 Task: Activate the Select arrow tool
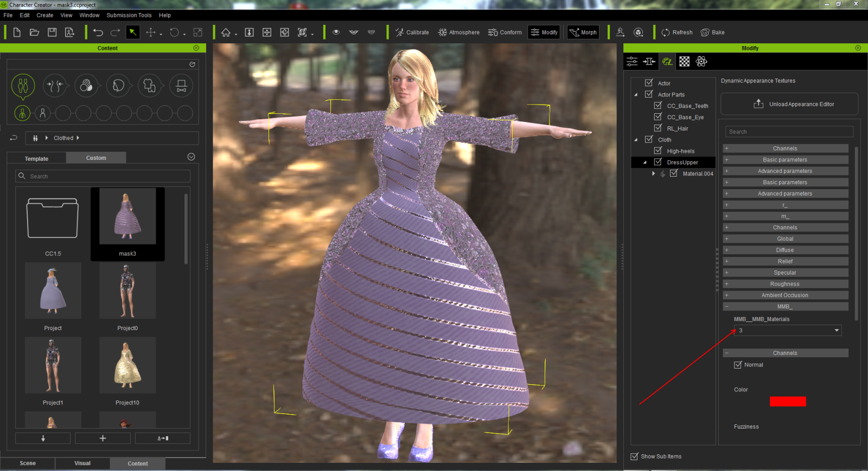click(133, 33)
